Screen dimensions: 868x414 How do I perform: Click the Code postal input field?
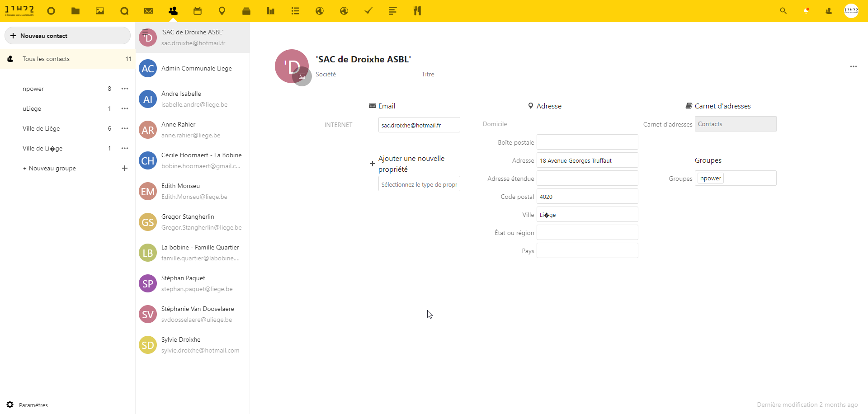[x=587, y=197]
